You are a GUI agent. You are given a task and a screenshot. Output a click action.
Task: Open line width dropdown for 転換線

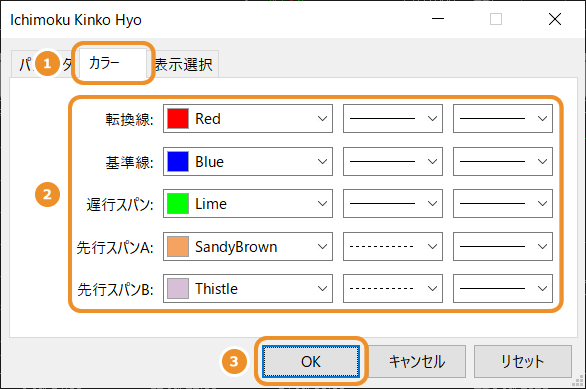click(503, 118)
